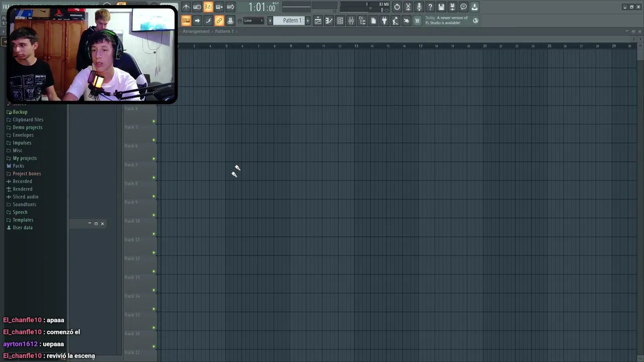This screenshot has width=644, height=362.
Task: Click the save project floppy icon
Action: click(441, 7)
